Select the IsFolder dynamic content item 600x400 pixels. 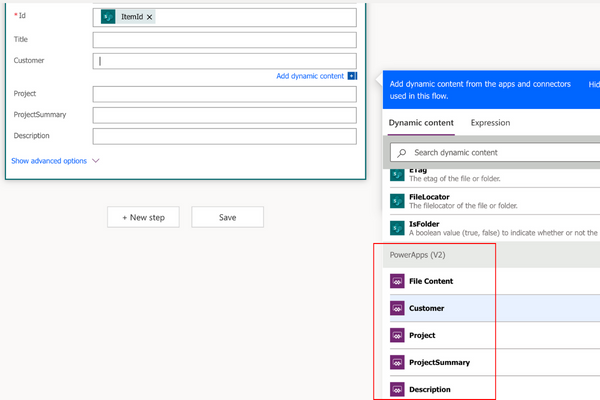[495, 228]
